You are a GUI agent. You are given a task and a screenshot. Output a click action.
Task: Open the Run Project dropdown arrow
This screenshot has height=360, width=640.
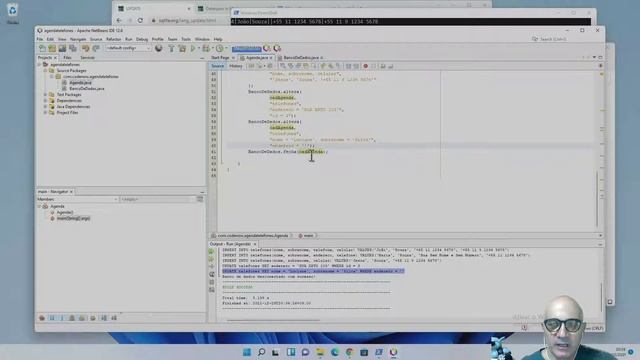199,49
